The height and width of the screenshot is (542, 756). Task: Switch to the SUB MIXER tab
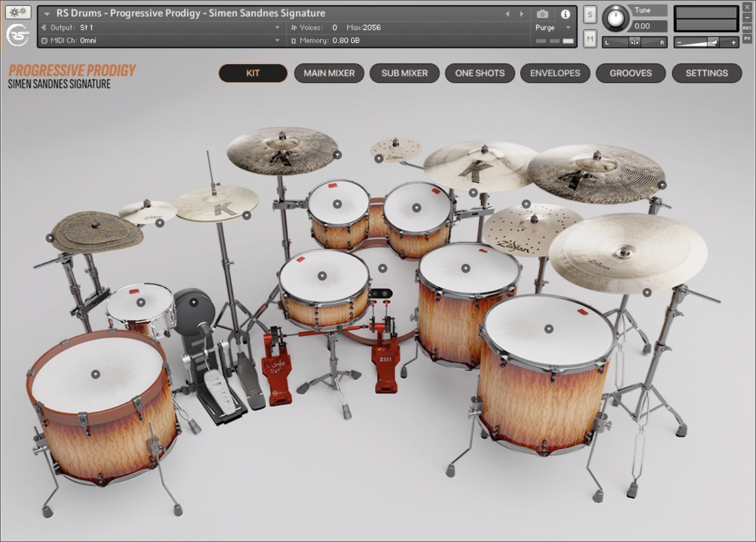coord(405,73)
